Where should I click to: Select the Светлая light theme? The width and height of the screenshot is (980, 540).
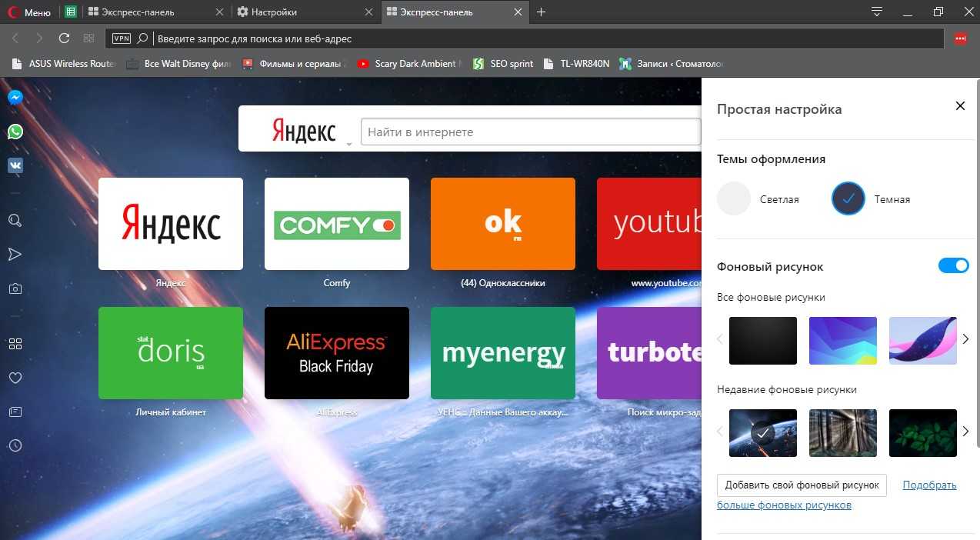(733, 199)
